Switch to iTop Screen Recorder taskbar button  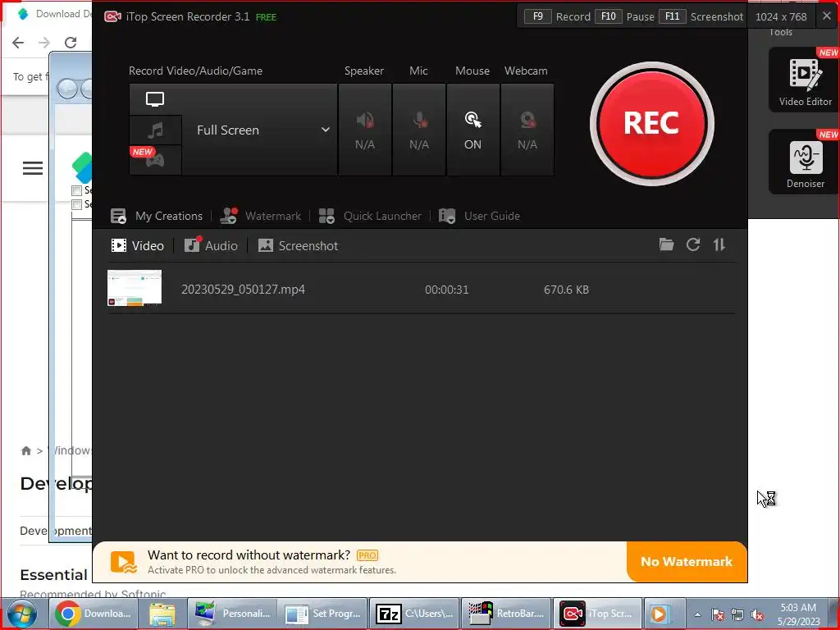[x=597, y=614]
